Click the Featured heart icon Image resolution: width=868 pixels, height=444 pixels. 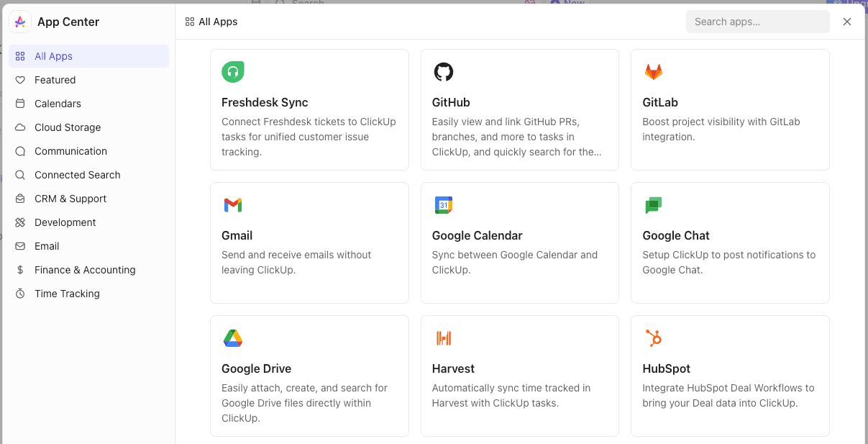pos(20,80)
